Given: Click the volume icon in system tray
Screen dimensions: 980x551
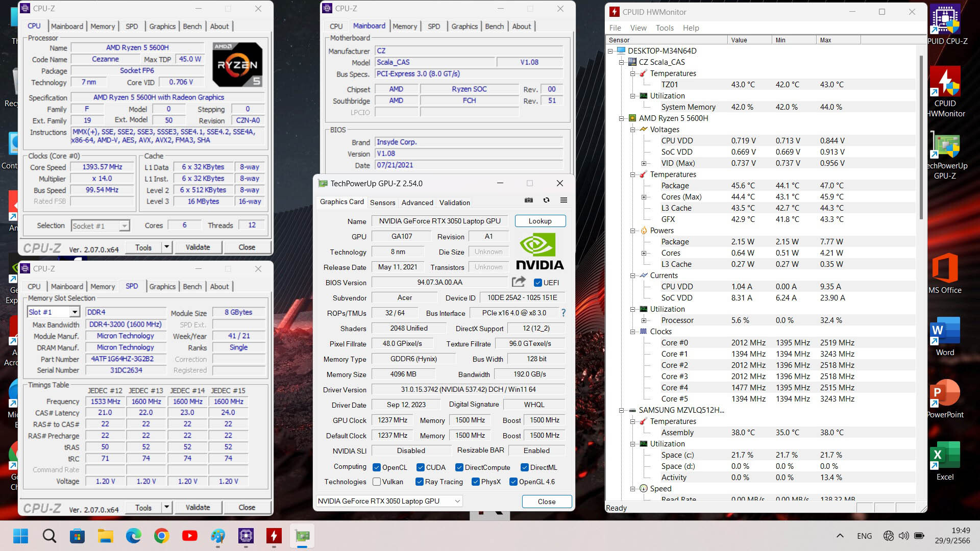Looking at the screenshot, I should point(904,536).
